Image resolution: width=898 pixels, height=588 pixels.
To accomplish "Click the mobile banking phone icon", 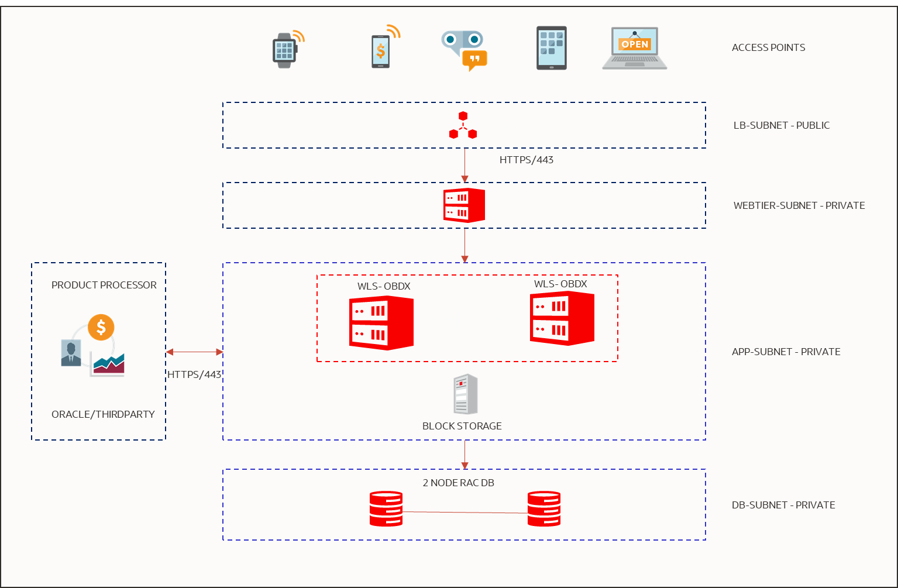I will click(x=381, y=50).
